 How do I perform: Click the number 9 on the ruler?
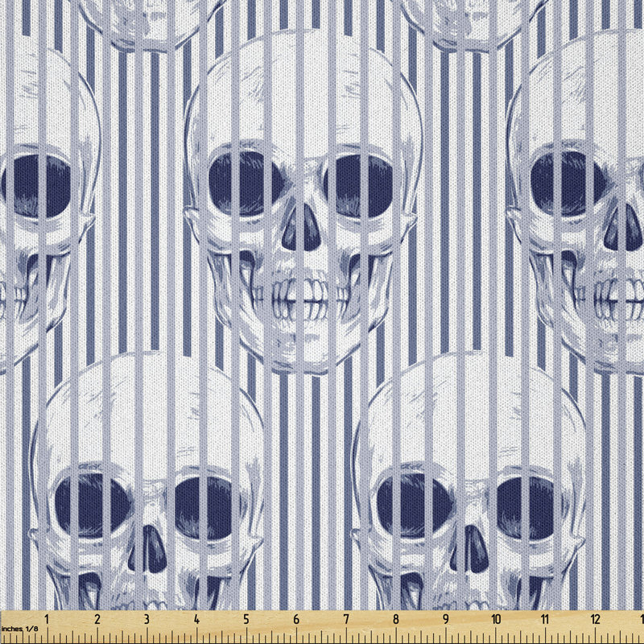click(x=446, y=619)
